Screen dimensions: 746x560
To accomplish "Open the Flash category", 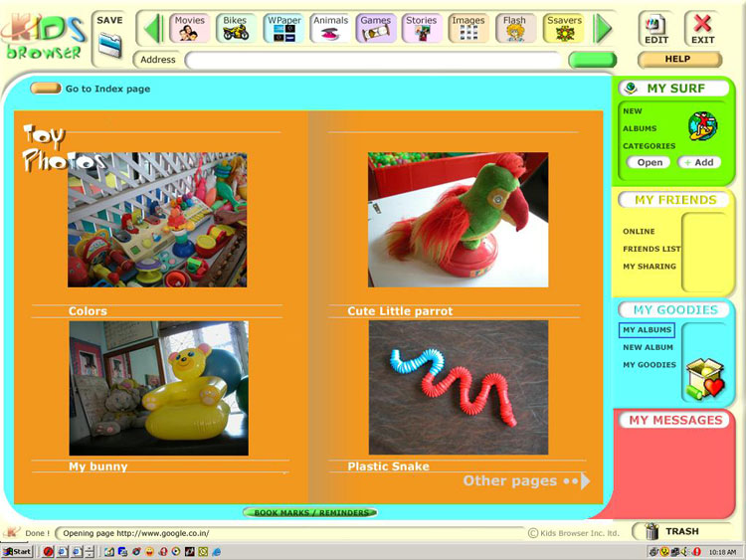I will (514, 28).
